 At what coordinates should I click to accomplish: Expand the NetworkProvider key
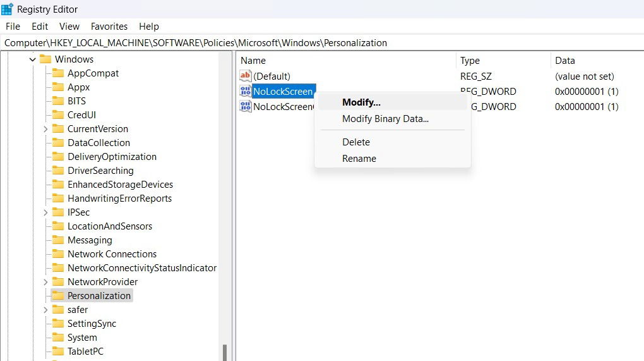(45, 282)
